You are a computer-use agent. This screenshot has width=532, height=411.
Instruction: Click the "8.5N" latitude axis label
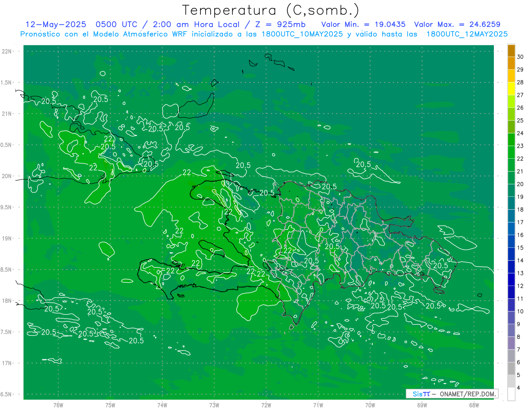7,270
